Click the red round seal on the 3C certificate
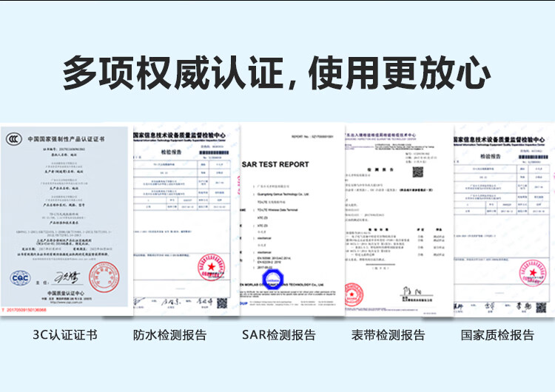 pyautogui.click(x=104, y=277)
